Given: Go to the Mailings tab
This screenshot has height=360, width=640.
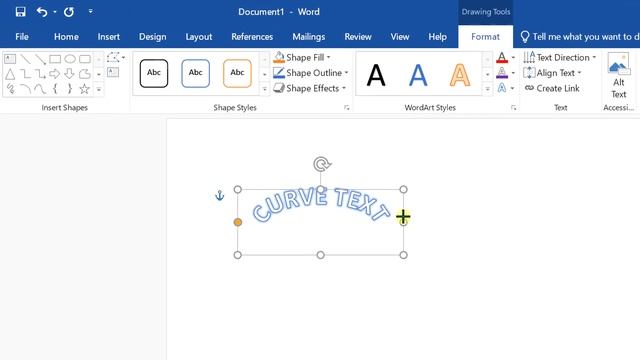Looking at the screenshot, I should click(309, 37).
